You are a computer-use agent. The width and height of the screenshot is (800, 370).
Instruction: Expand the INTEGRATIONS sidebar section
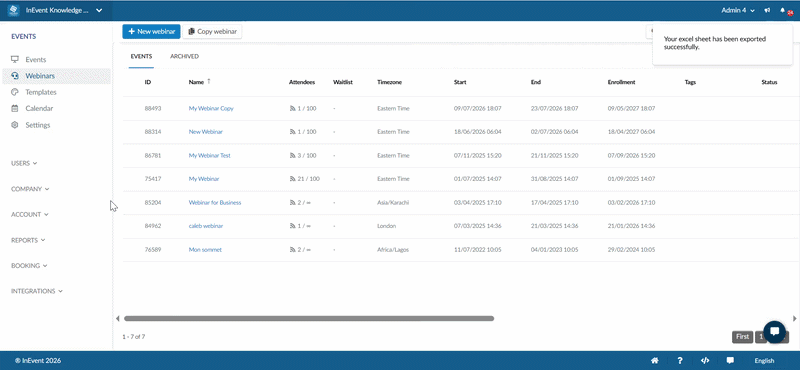tap(37, 291)
